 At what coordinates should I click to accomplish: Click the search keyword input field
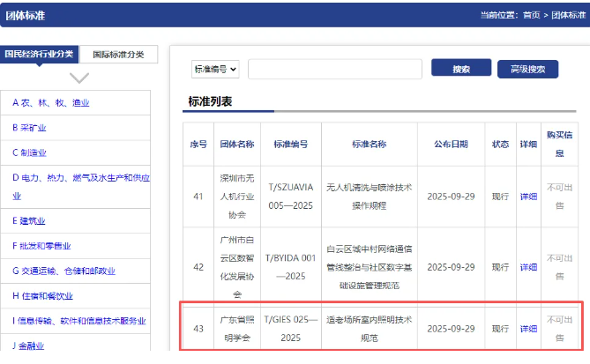(x=334, y=70)
